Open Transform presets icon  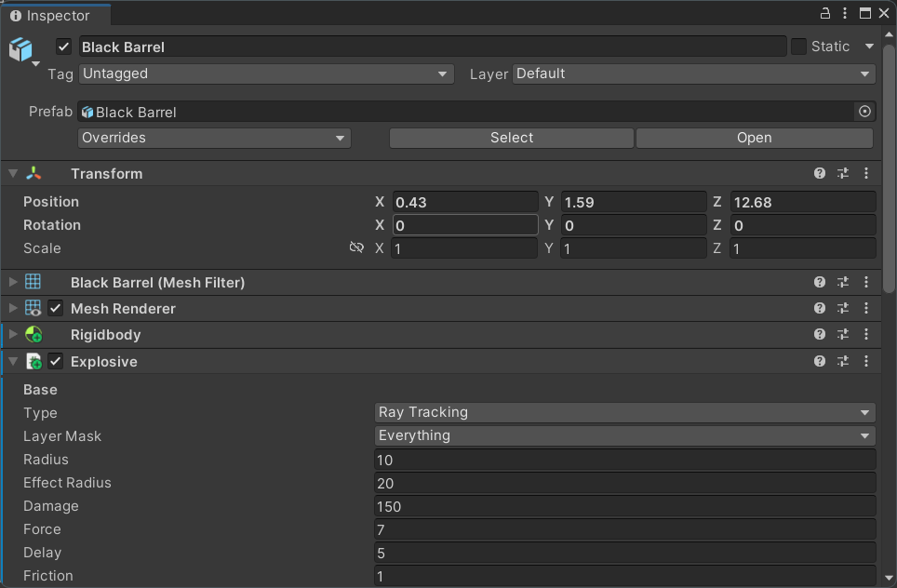click(843, 173)
